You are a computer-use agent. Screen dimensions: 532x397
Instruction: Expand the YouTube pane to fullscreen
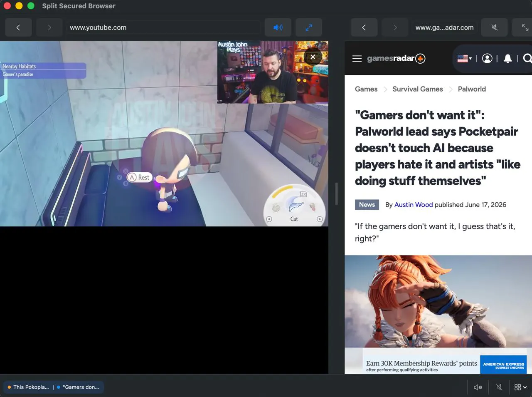point(309,27)
